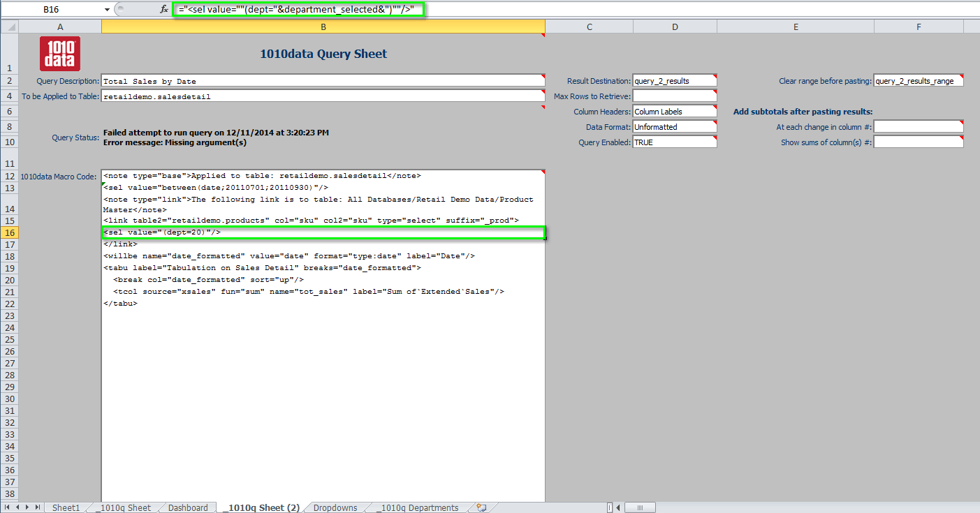This screenshot has height=513, width=980.
Task: Select the To be Applied to Table field
Action: click(323, 96)
